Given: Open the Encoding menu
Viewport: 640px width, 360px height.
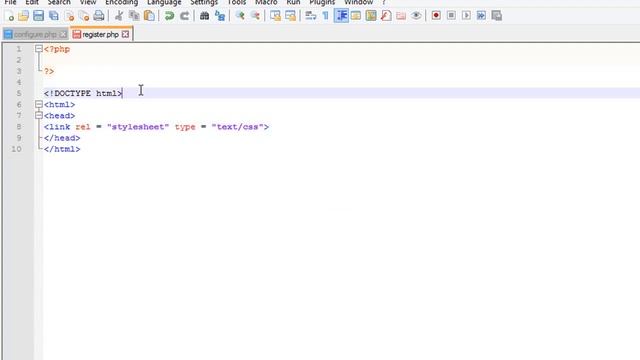Looking at the screenshot, I should click(122, 2).
